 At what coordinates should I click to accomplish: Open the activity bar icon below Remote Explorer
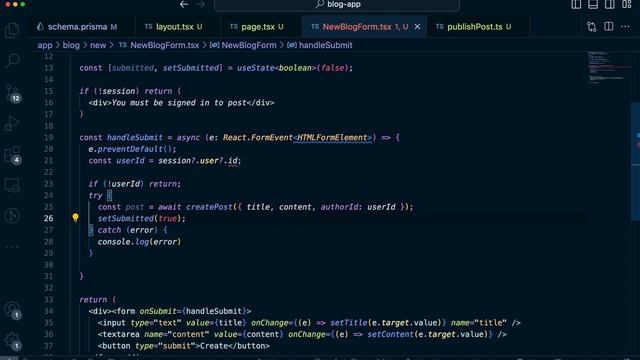(12, 216)
